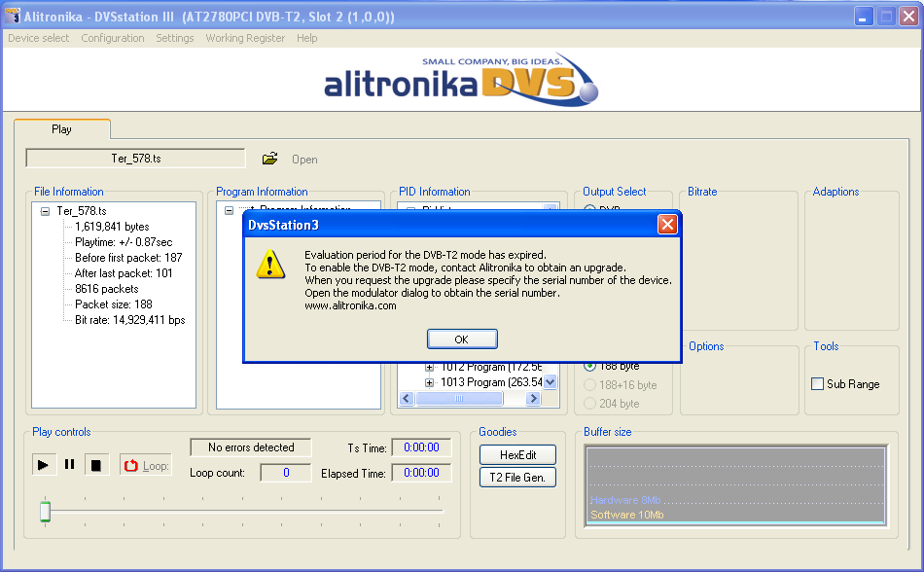This screenshot has height=572, width=924.
Task: Click the 'Hardware 8Mb' buffer label
Action: [625, 500]
